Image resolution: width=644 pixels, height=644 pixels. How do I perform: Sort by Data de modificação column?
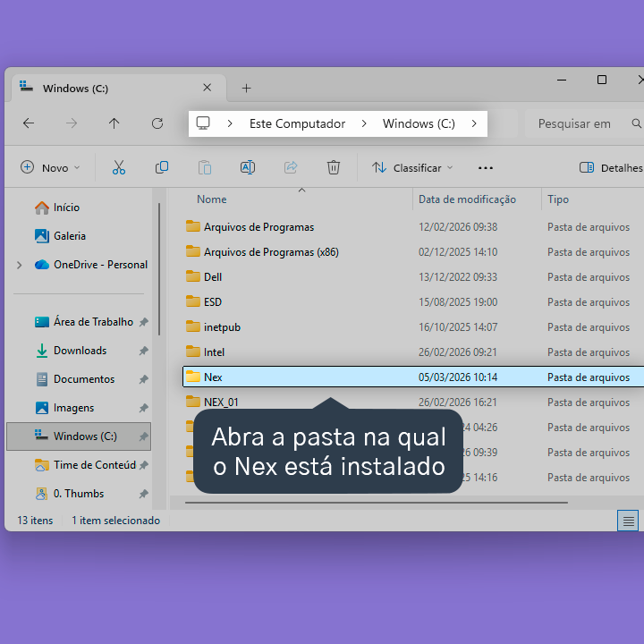point(467,199)
